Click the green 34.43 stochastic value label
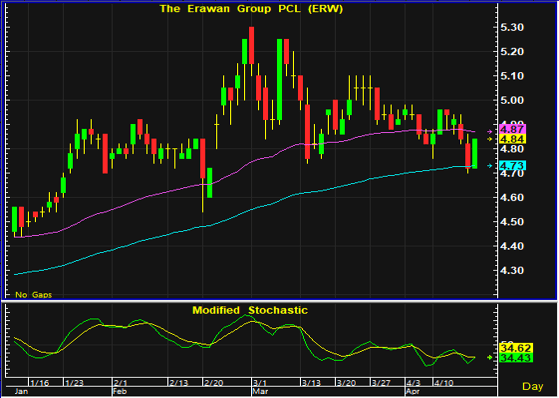559x398 pixels. coord(516,358)
